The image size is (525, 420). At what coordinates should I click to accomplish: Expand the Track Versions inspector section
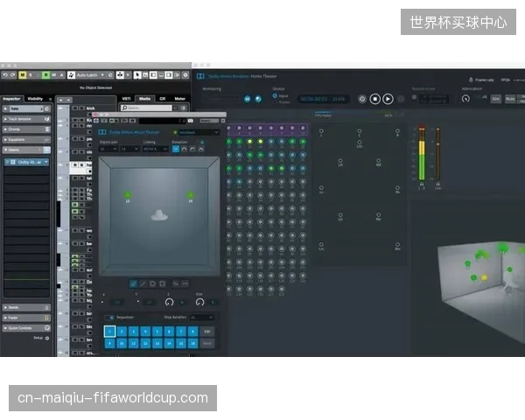point(26,119)
